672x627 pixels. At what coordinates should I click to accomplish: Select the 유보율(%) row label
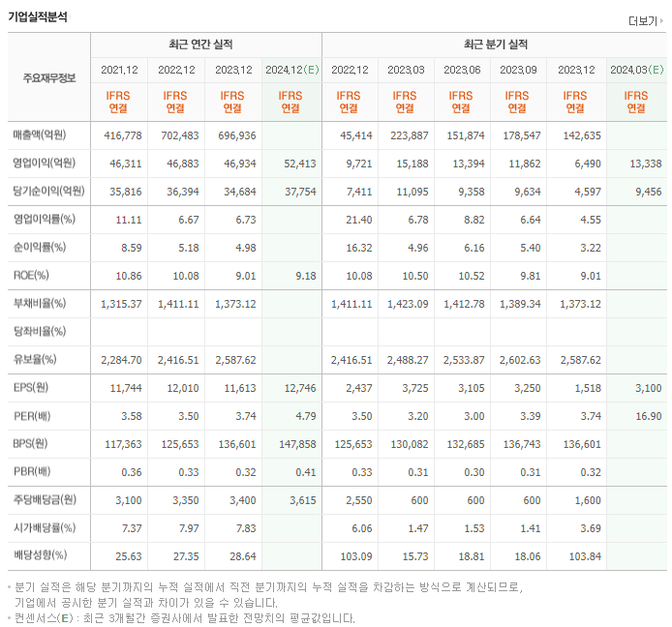35,359
